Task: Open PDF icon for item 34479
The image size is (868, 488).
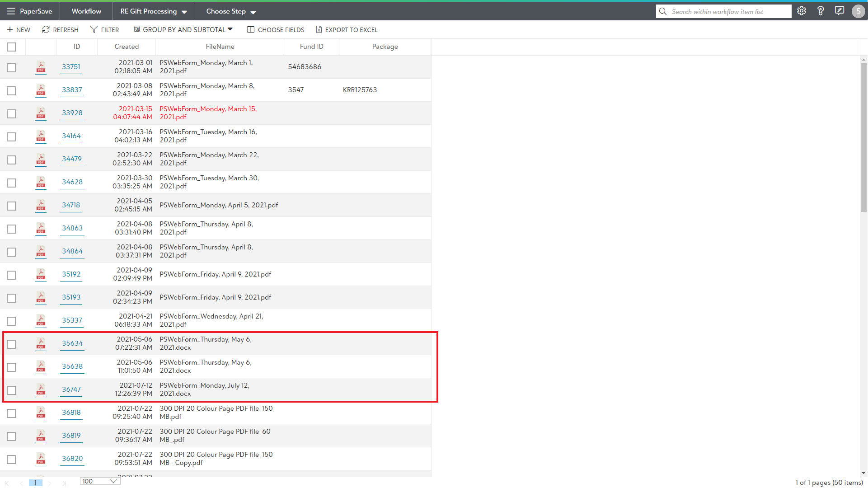Action: 41,159
